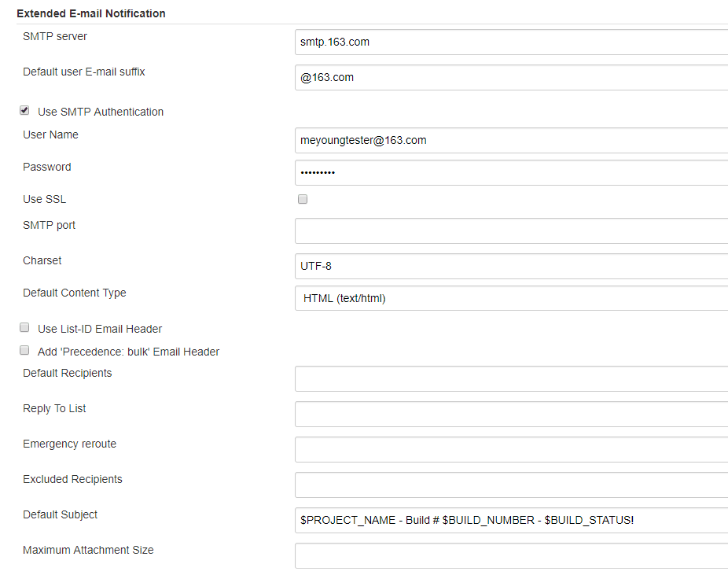Click the Default Content Type label

75,293
